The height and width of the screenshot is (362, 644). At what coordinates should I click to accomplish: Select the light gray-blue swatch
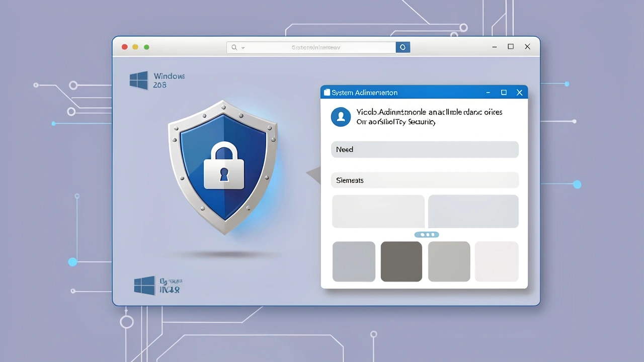pos(354,261)
